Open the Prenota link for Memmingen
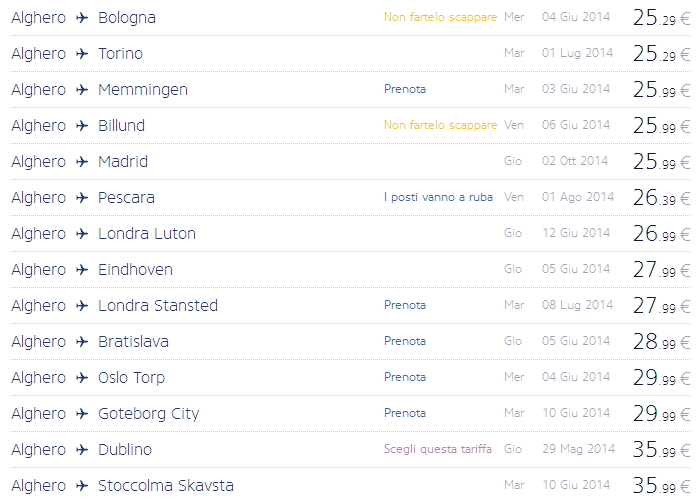This screenshot has height=503, width=697. pos(404,90)
